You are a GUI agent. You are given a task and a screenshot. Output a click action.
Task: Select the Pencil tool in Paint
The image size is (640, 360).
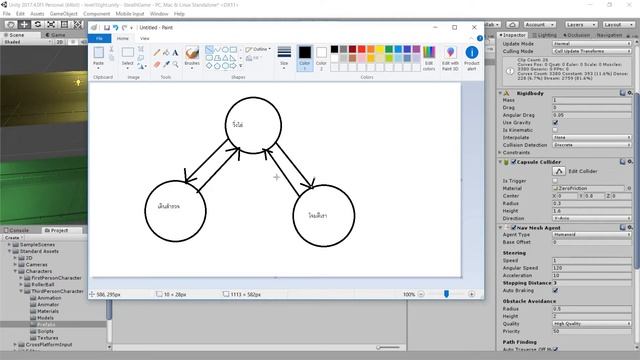click(x=157, y=53)
